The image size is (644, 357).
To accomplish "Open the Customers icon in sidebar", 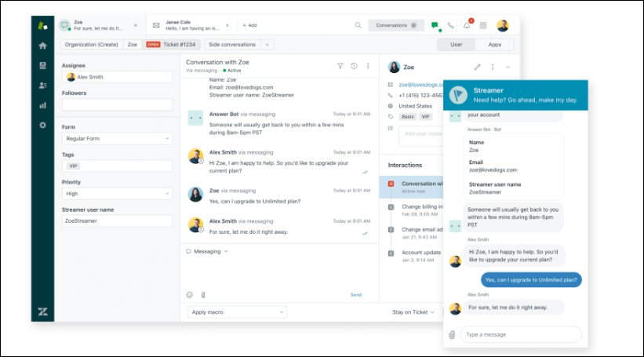I will [x=42, y=86].
